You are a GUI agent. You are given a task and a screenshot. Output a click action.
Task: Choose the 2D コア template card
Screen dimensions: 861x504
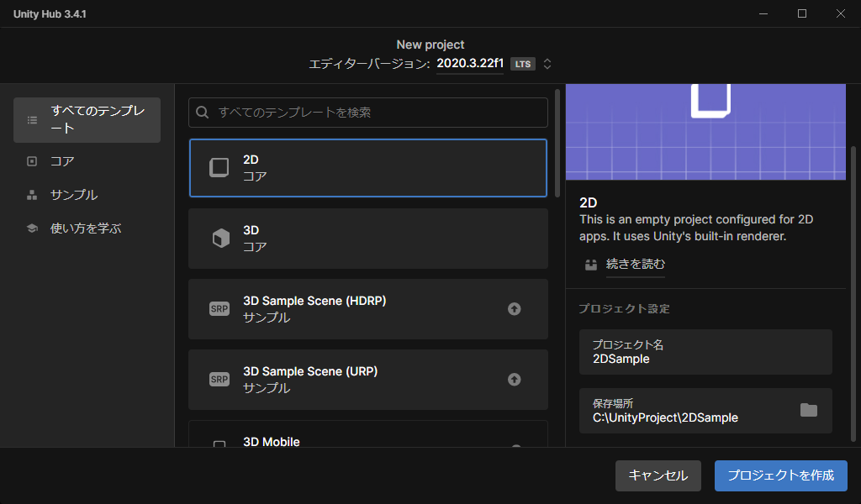[368, 168]
